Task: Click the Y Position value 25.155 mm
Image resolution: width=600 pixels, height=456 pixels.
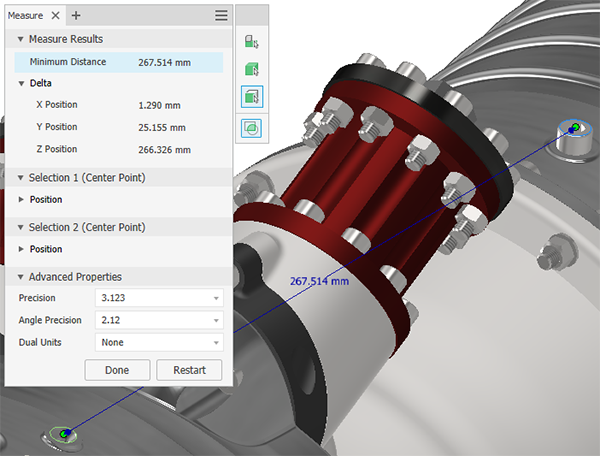Action: [162, 127]
